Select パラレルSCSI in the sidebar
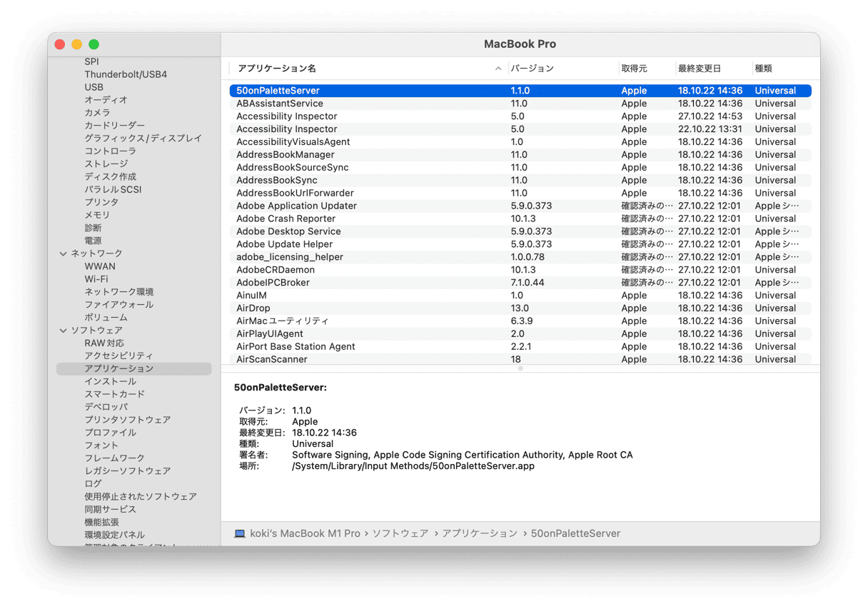Image resolution: width=868 pixels, height=609 pixels. pyautogui.click(x=113, y=190)
